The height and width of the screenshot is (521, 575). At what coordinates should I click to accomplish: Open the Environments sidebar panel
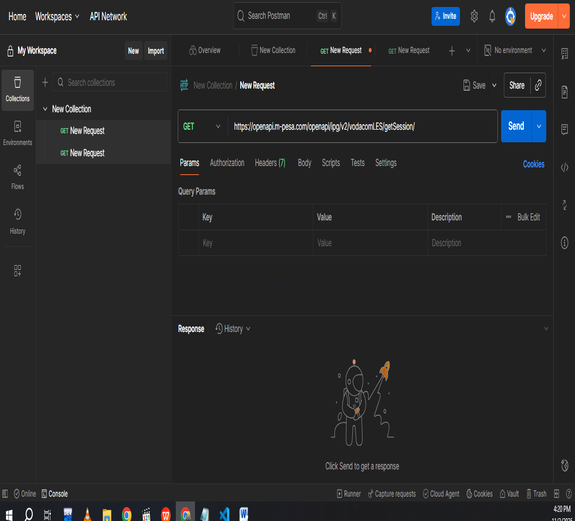(17, 133)
